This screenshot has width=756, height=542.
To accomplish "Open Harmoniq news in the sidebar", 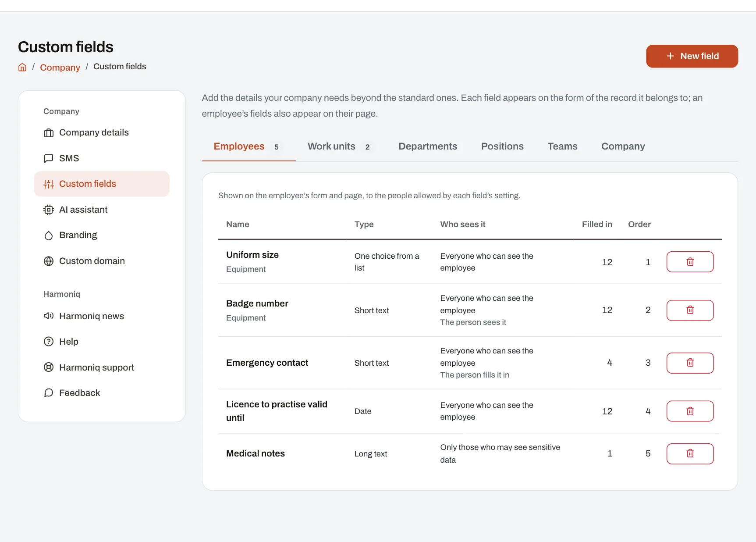I will click(102, 316).
